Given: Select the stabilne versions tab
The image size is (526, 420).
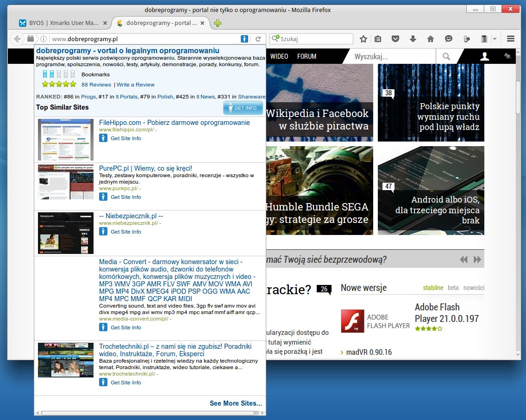Looking at the screenshot, I should tap(433, 288).
